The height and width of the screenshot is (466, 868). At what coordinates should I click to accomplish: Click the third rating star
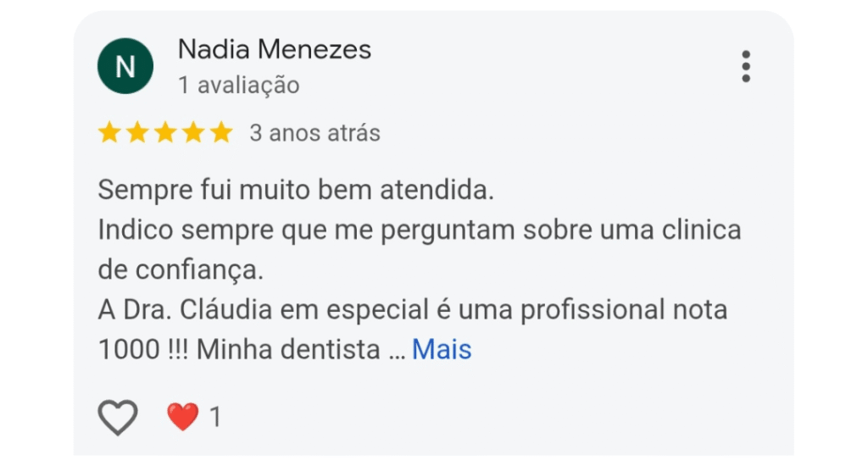pyautogui.click(x=165, y=133)
